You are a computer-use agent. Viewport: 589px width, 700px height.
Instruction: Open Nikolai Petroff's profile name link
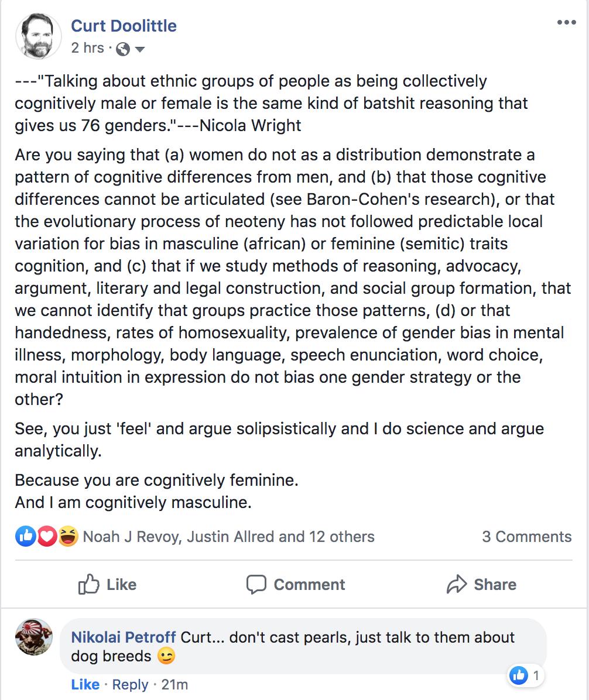click(x=124, y=637)
